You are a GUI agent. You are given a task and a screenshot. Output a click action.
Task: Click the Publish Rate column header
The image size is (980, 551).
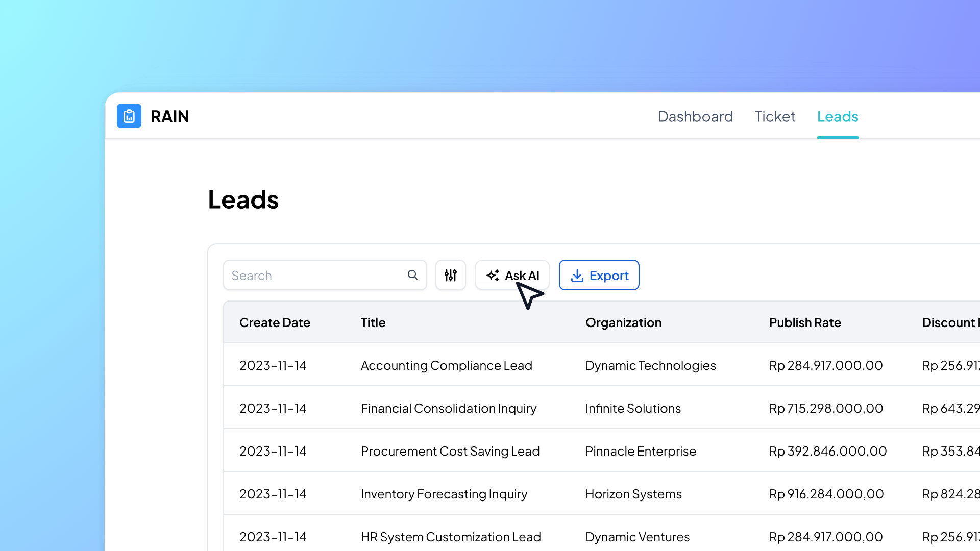[805, 323]
